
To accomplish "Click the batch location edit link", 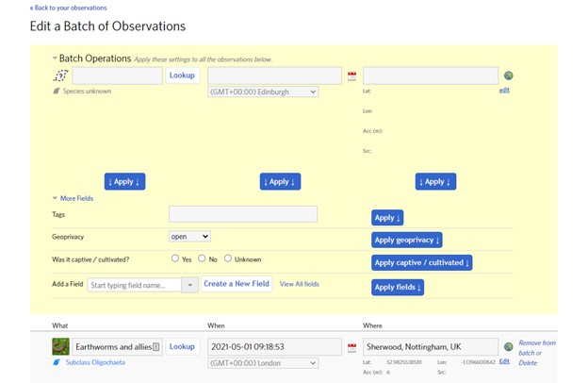I will pyautogui.click(x=504, y=91).
